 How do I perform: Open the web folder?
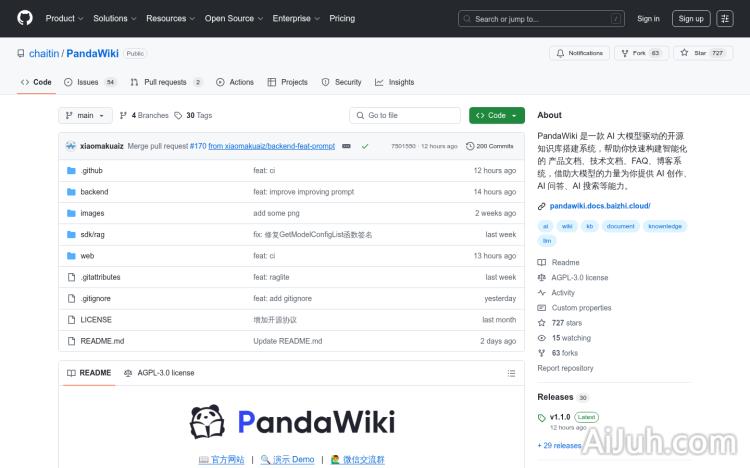(87, 256)
